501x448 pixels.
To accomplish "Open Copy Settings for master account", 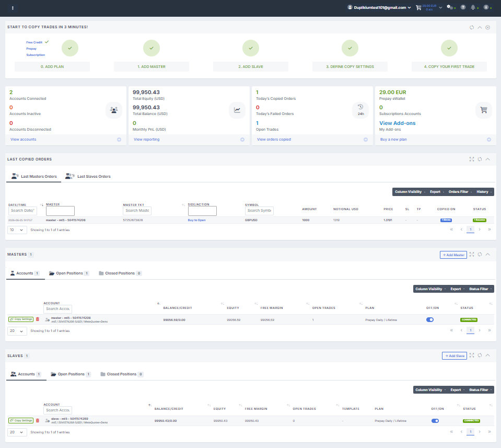I will click(21, 319).
